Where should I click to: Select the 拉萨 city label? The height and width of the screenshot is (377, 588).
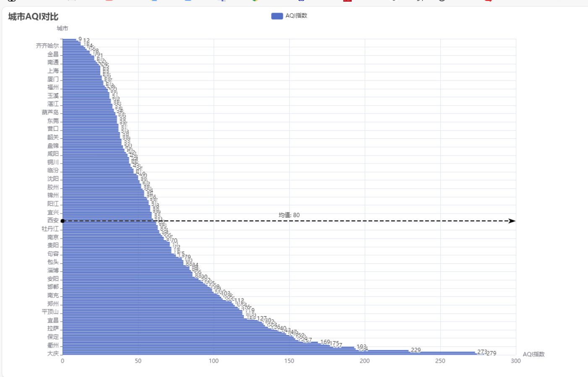53,328
